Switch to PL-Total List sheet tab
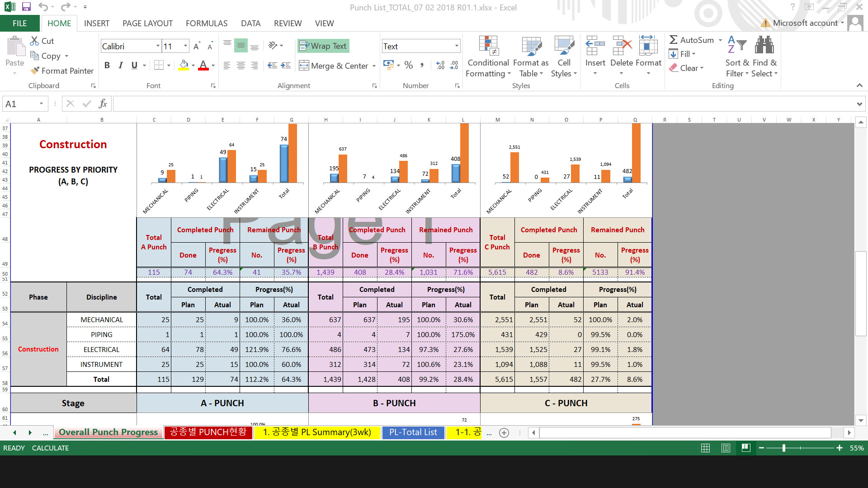Viewport: 868px width, 488px height. point(413,432)
